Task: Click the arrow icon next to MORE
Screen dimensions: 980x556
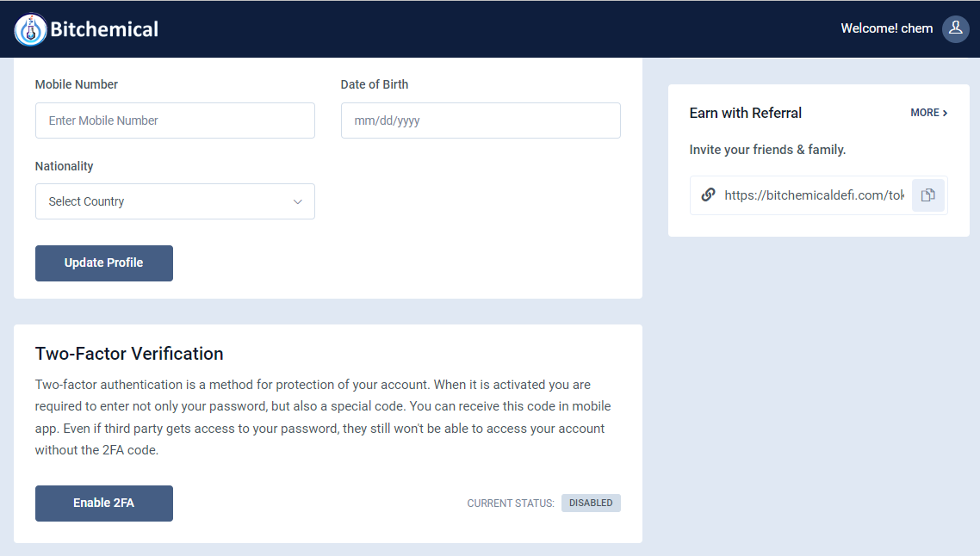Action: [945, 113]
